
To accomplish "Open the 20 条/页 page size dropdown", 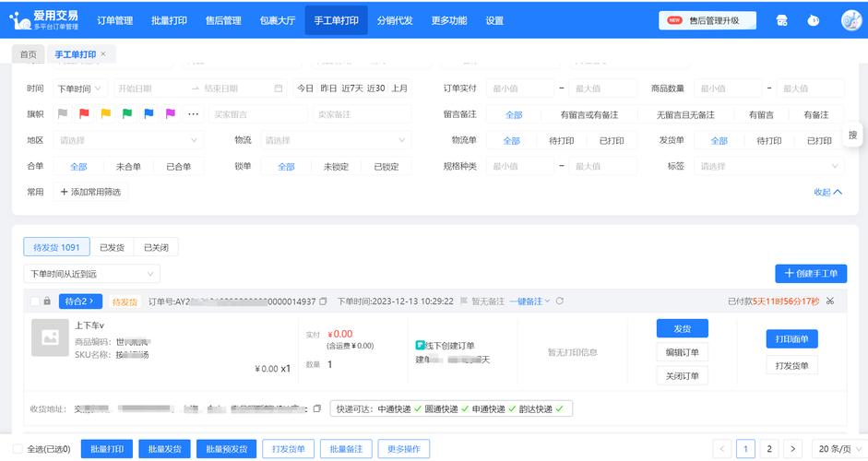I will coord(839,449).
